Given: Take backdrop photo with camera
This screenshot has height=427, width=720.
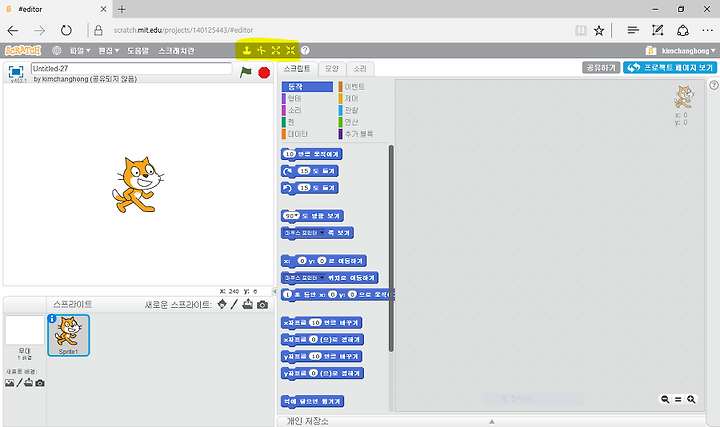Looking at the screenshot, I should (x=40, y=383).
